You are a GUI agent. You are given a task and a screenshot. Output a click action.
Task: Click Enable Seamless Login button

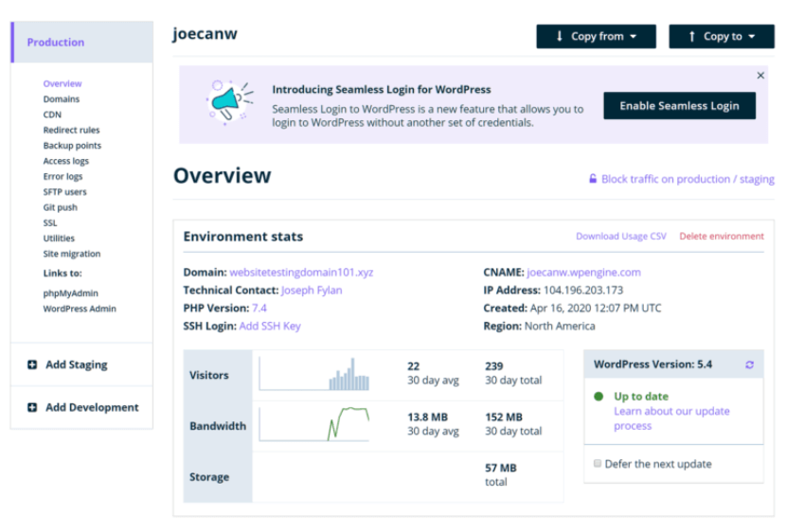(679, 106)
